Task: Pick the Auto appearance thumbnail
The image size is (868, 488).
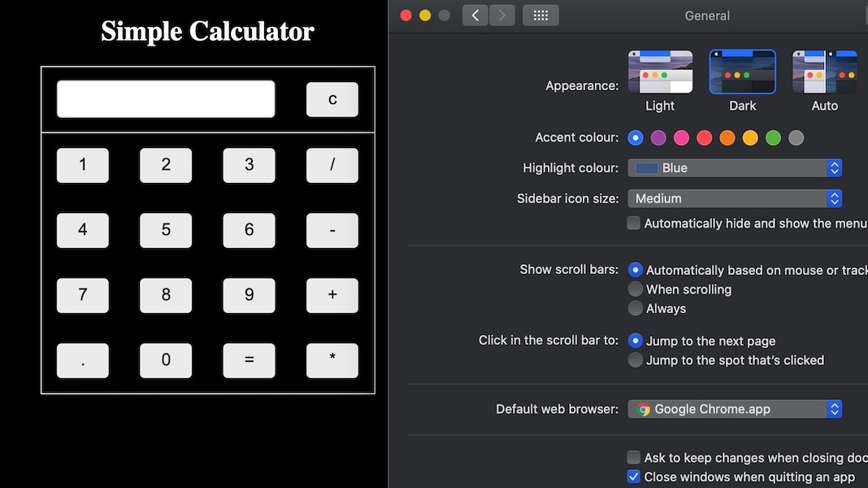Action: pos(824,72)
